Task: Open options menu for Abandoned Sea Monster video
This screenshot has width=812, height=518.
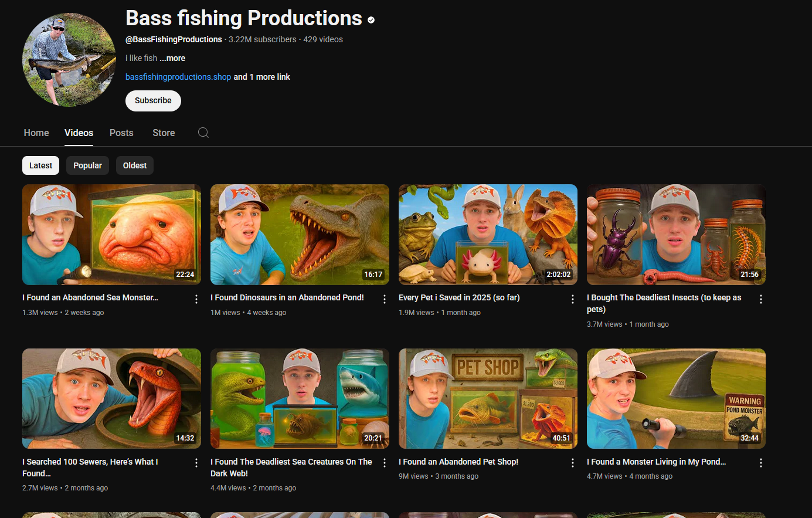Action: point(196,299)
